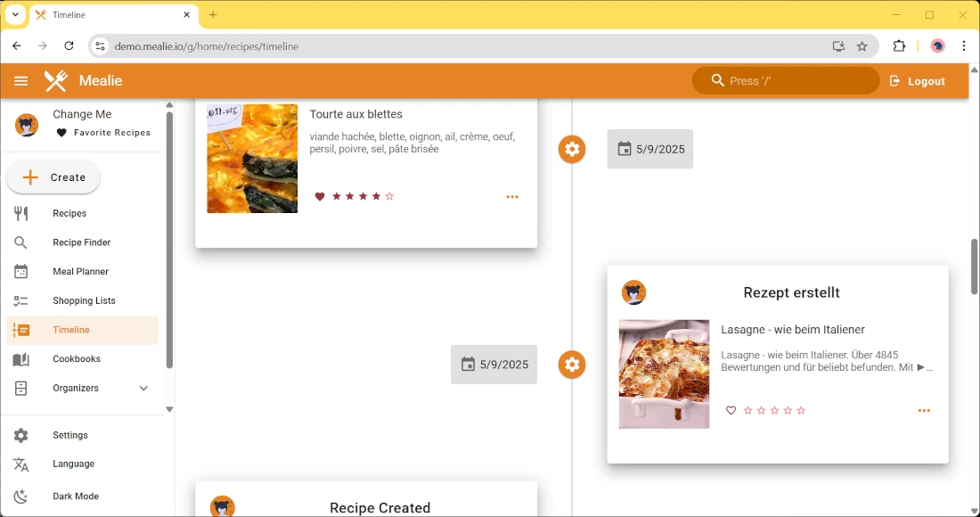980x517 pixels.
Task: Click the Organizers icon in sidebar
Action: click(20, 389)
